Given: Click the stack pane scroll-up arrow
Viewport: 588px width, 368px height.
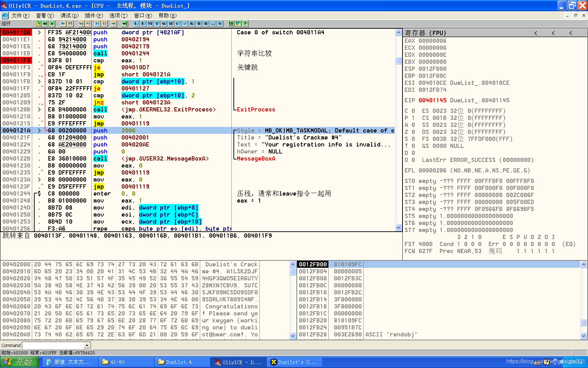Looking at the screenshot, I should tap(583, 264).
